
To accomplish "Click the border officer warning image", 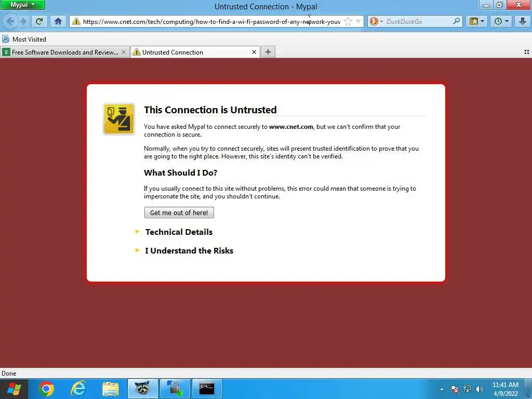I will pyautogui.click(x=119, y=119).
